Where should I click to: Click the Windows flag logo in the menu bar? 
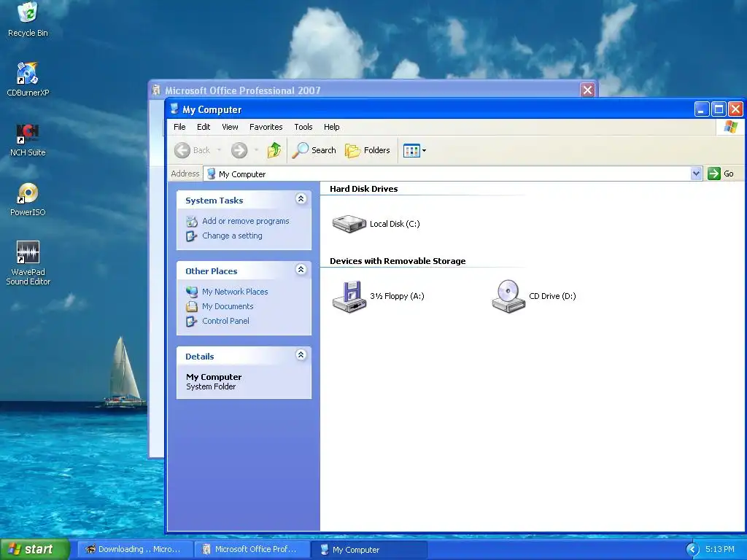(x=730, y=127)
